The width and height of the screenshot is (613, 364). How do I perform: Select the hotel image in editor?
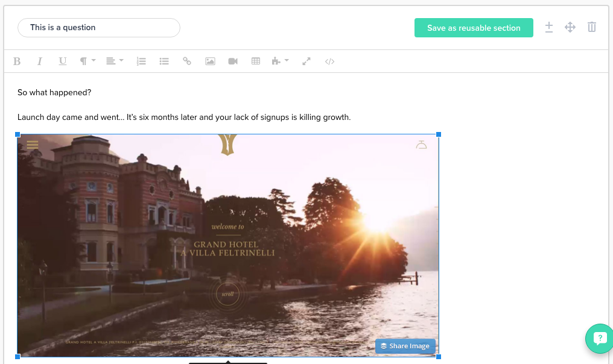228,245
